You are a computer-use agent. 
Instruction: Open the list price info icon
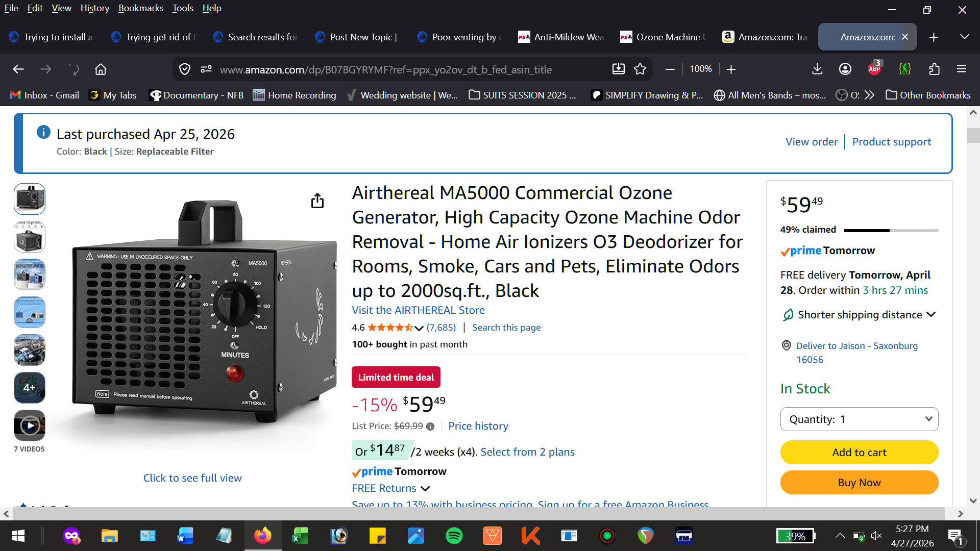430,427
